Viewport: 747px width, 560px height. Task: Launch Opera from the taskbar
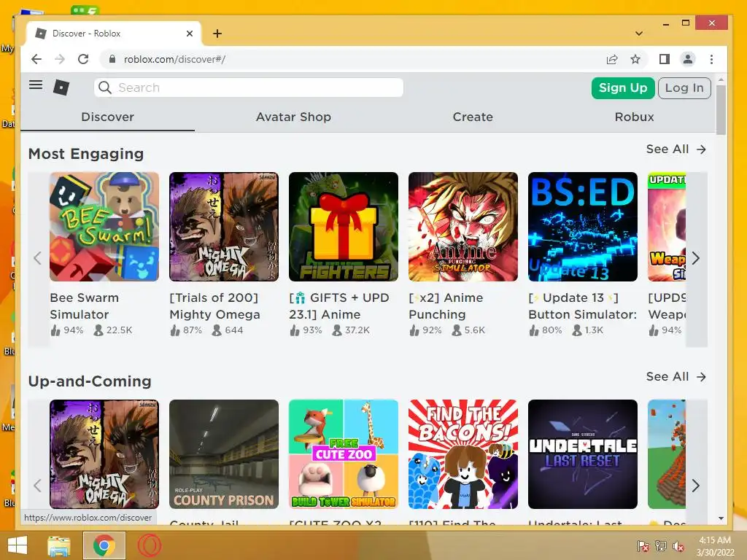(x=149, y=545)
